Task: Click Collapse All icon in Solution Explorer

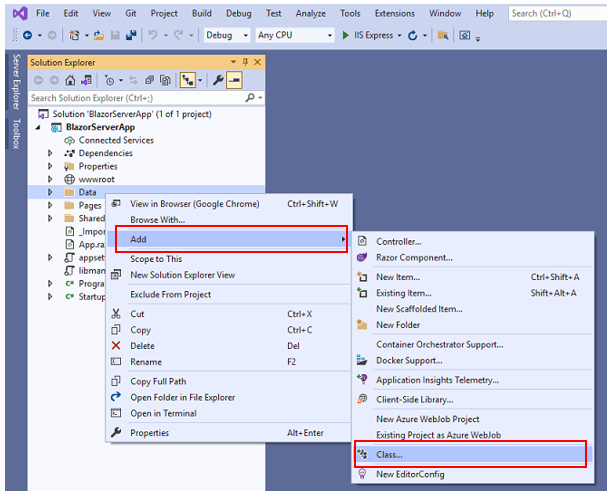Action: [x=149, y=81]
